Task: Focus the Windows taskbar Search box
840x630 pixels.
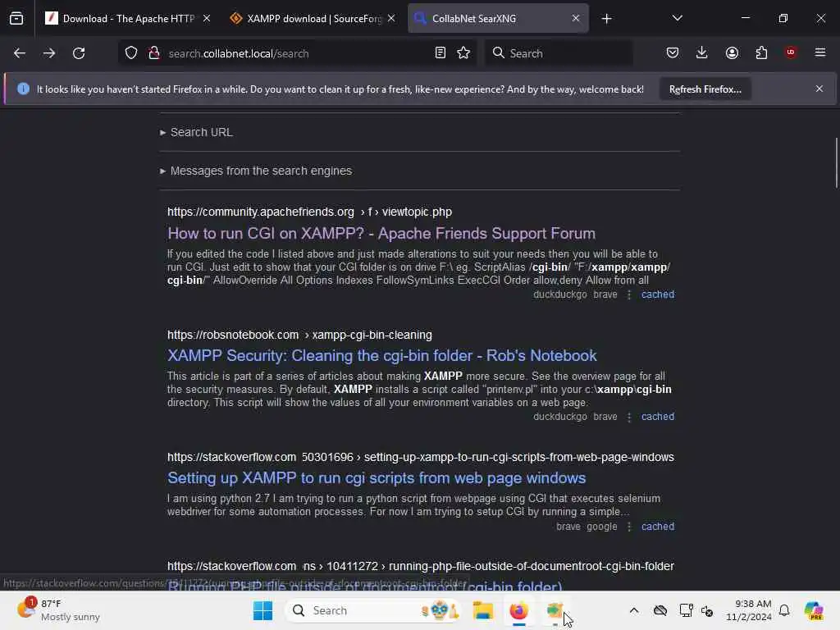Action: click(373, 610)
